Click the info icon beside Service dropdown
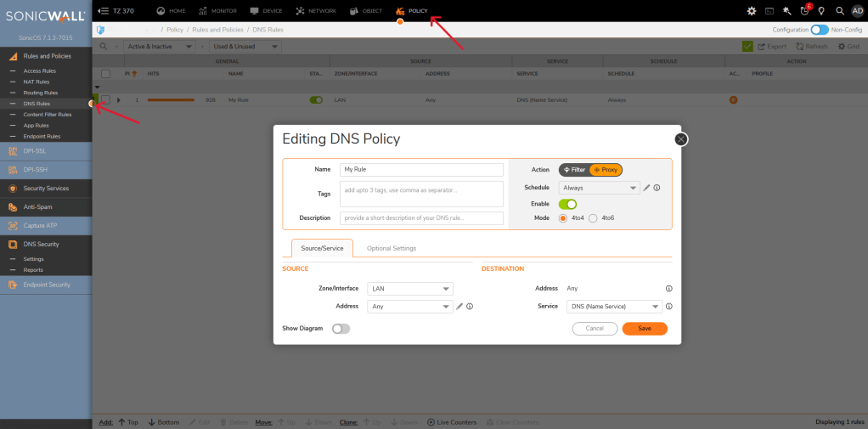The width and height of the screenshot is (868, 429). click(668, 306)
